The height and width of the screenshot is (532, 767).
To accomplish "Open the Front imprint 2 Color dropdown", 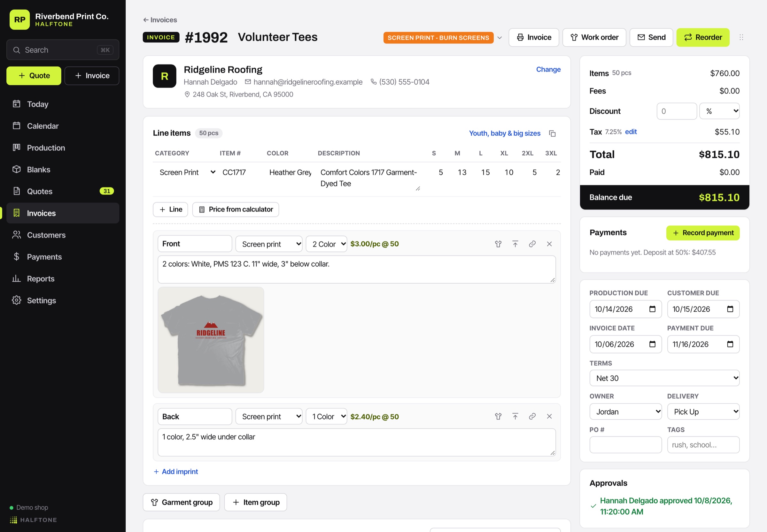I will click(326, 244).
